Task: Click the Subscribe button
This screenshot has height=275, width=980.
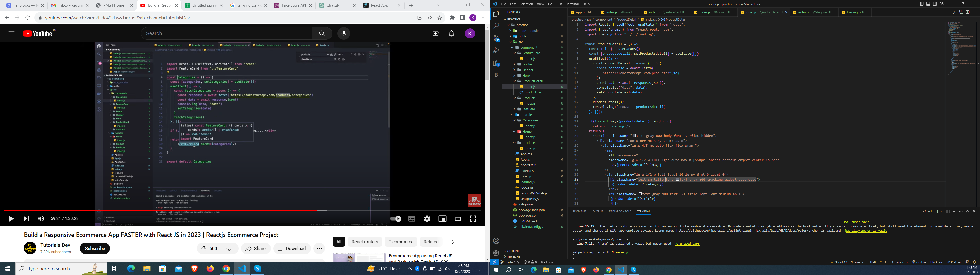Action: click(x=95, y=249)
